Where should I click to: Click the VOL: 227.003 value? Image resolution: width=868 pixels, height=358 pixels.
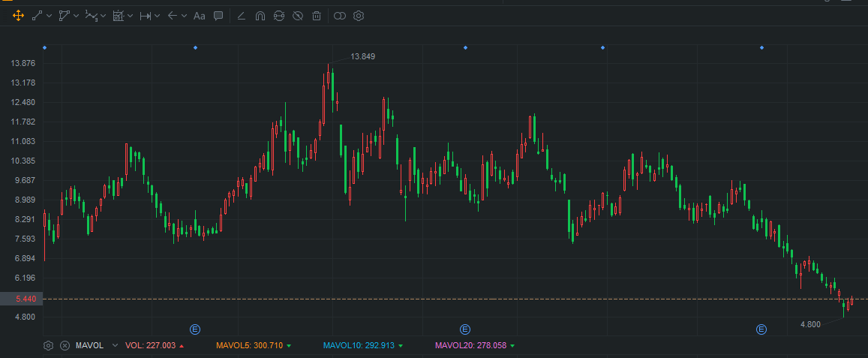click(x=151, y=346)
